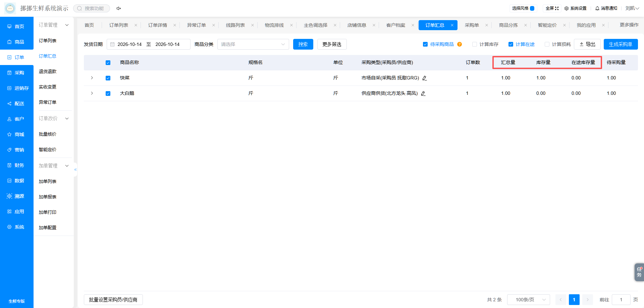
Task: Click the 生成采购单 button
Action: pyautogui.click(x=621, y=44)
